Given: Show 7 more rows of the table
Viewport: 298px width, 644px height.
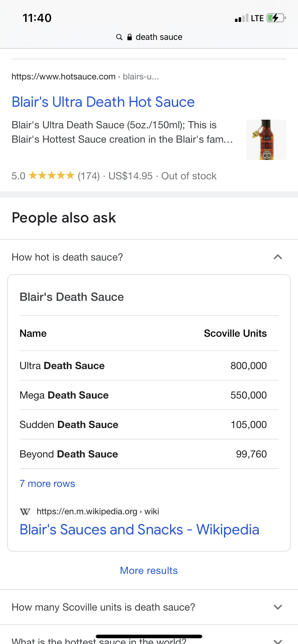Looking at the screenshot, I should [47, 484].
